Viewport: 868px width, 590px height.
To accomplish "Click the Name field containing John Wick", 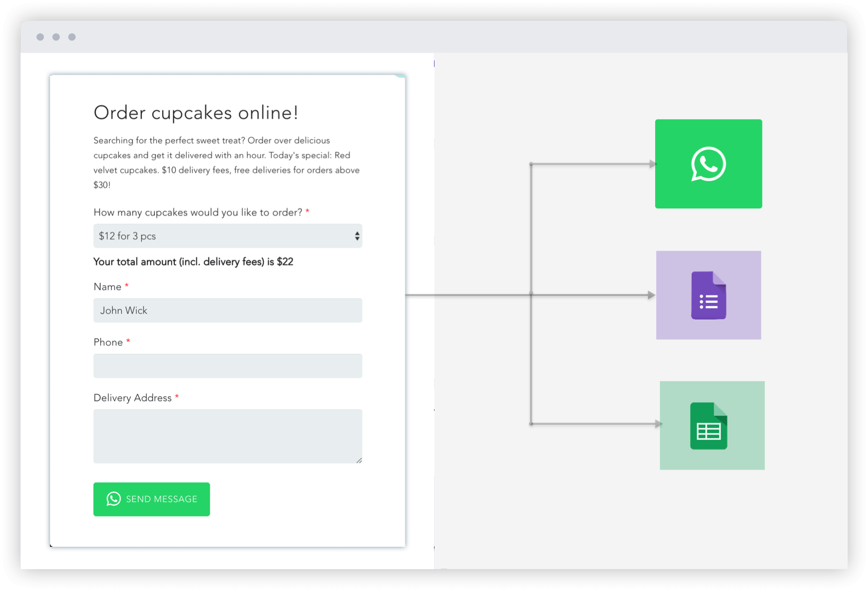I will click(x=227, y=310).
